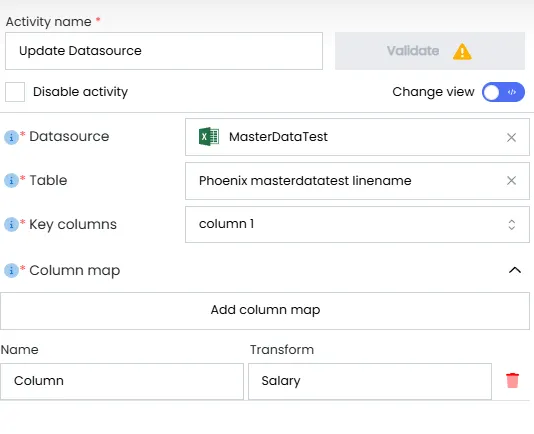
Task: Collapse the Column map section
Action: pos(515,270)
